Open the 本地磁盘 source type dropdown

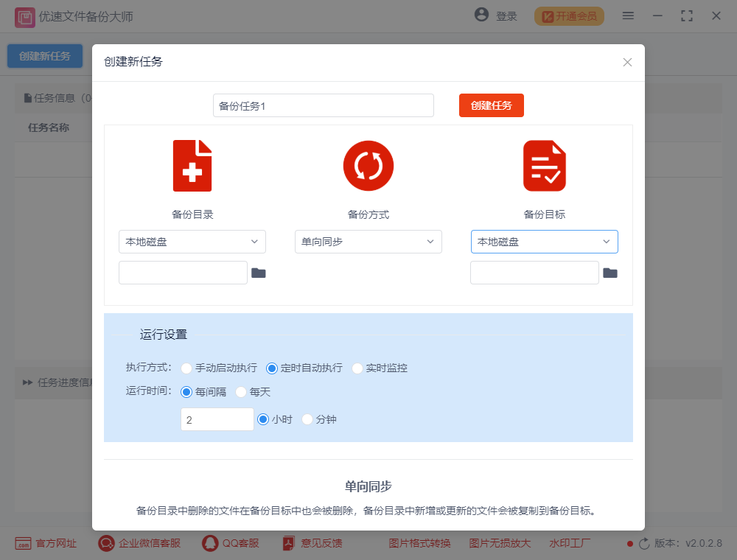pyautogui.click(x=192, y=242)
